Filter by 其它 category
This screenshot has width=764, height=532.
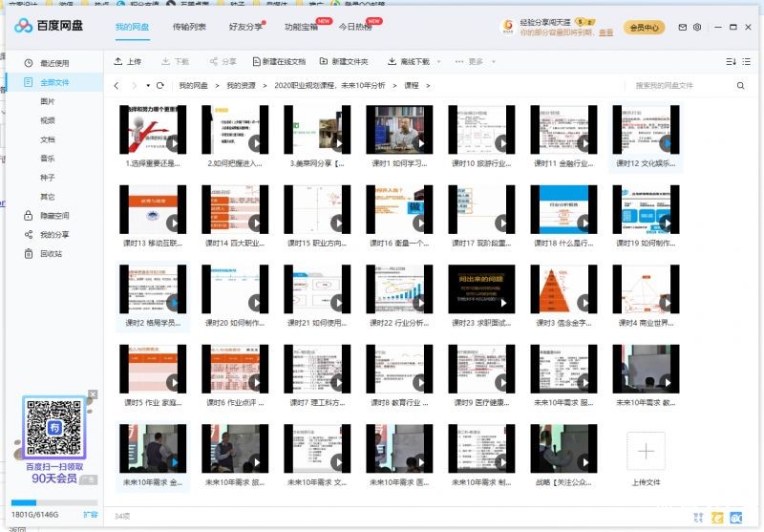[47, 197]
